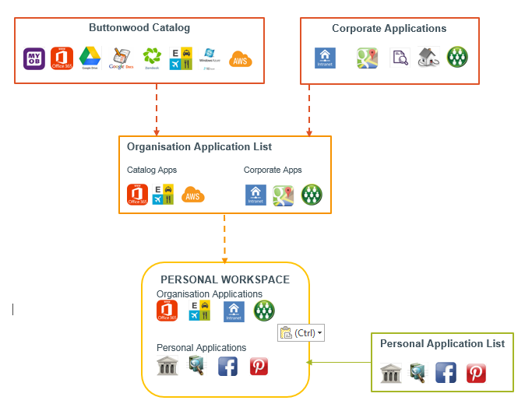Choose the Windows Azure icon in the catalog
The image size is (532, 418).
pyautogui.click(x=210, y=59)
